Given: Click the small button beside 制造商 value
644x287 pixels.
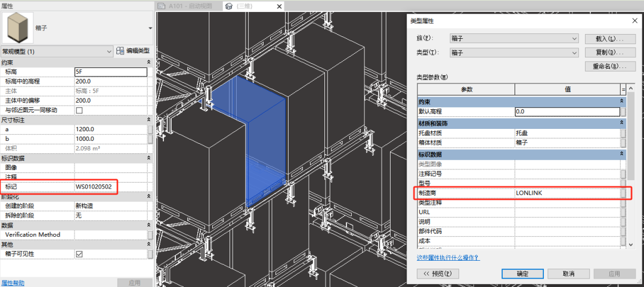Looking at the screenshot, I should [x=623, y=193].
